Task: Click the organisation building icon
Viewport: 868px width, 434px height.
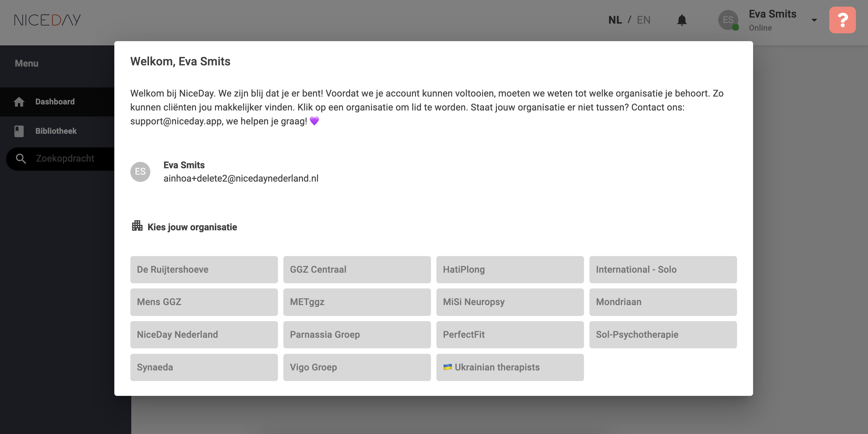Action: (x=137, y=225)
